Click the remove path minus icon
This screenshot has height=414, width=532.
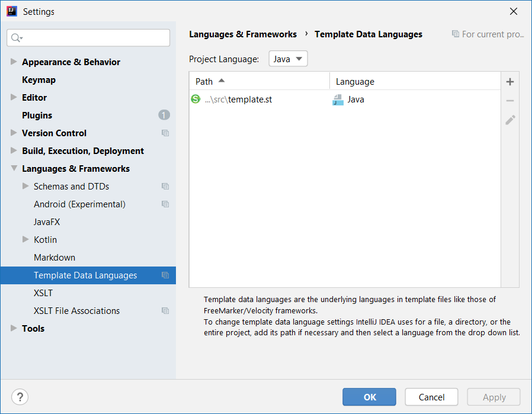[x=509, y=101]
